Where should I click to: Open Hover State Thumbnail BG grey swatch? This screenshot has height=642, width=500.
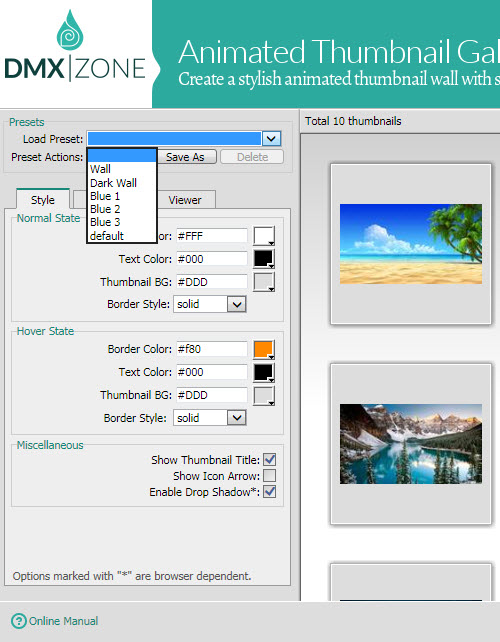point(264,396)
